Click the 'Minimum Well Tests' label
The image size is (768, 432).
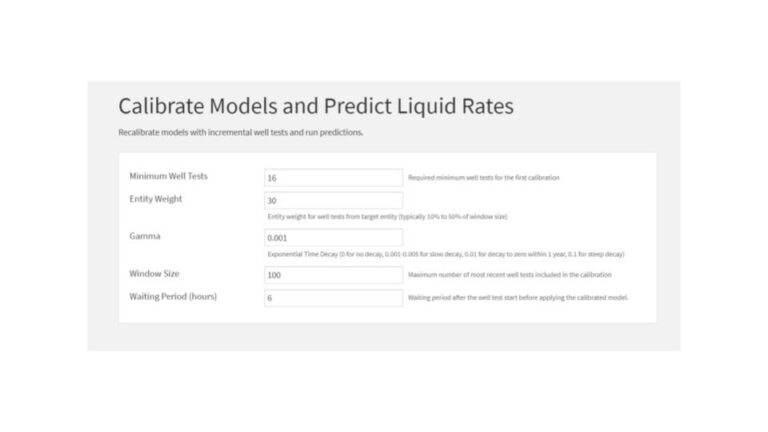(168, 176)
